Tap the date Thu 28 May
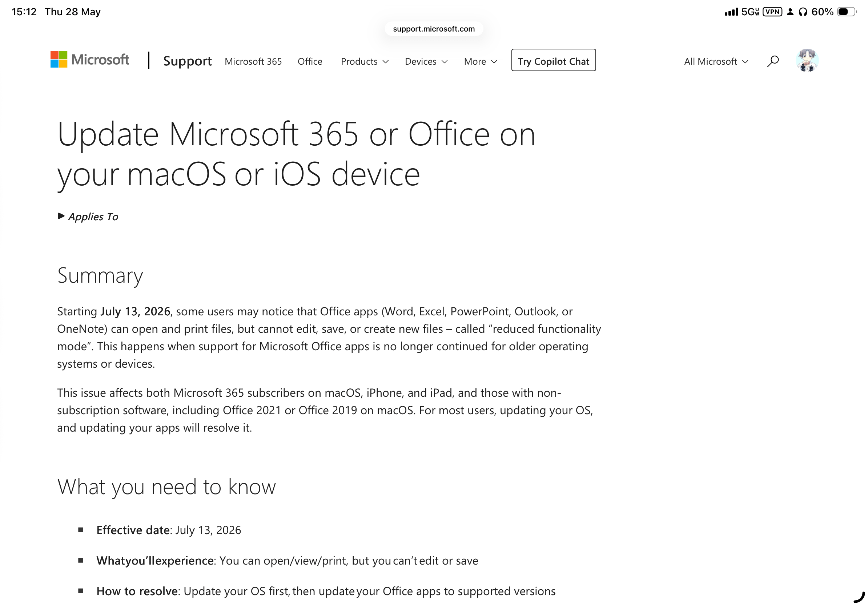 (73, 12)
